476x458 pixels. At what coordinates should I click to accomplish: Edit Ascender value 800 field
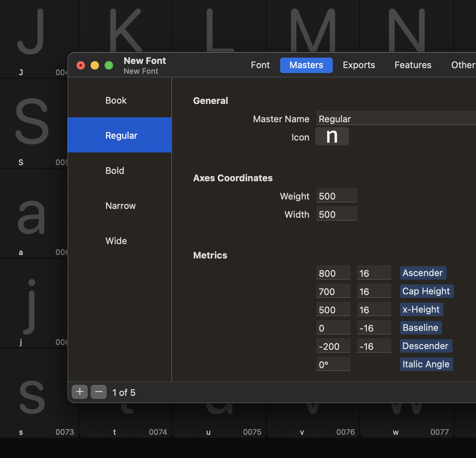(333, 273)
